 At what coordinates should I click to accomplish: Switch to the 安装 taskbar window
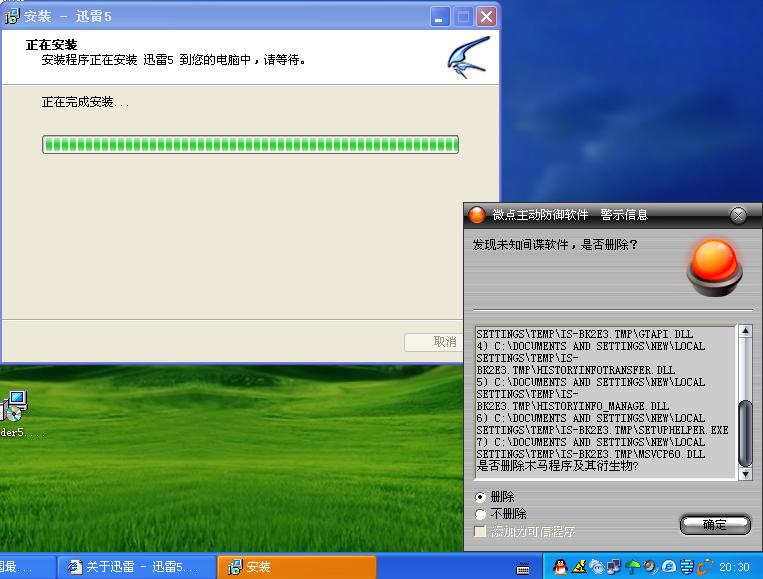(x=297, y=567)
